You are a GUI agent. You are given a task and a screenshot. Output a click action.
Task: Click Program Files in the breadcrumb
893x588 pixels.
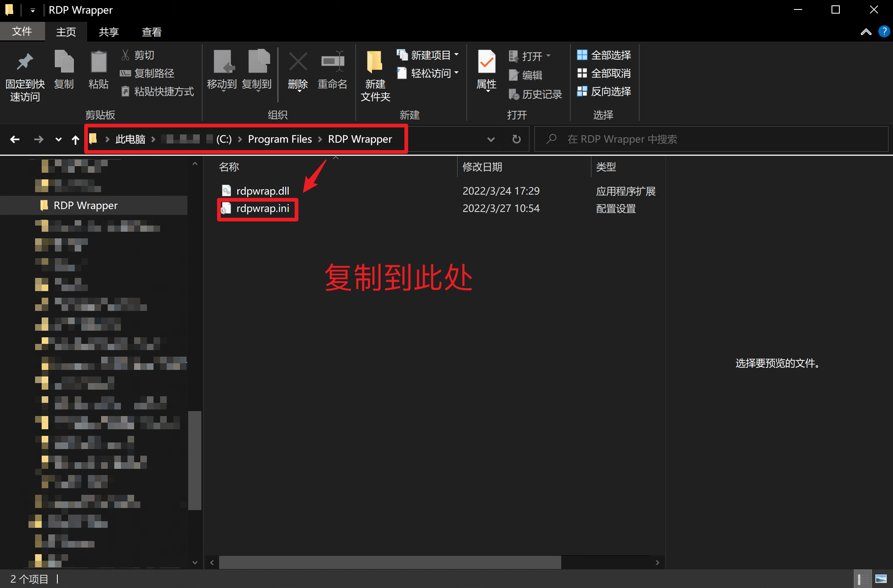[280, 139]
